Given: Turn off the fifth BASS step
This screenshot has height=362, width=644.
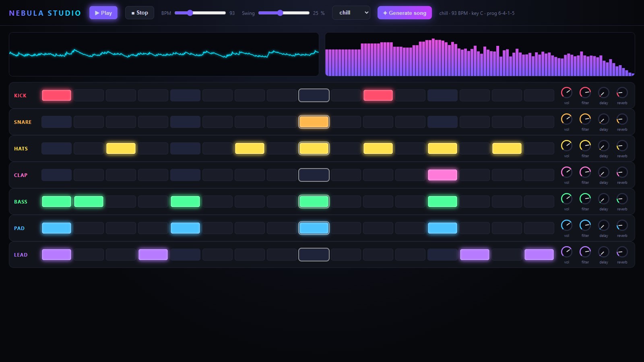Looking at the screenshot, I should click(185, 202).
